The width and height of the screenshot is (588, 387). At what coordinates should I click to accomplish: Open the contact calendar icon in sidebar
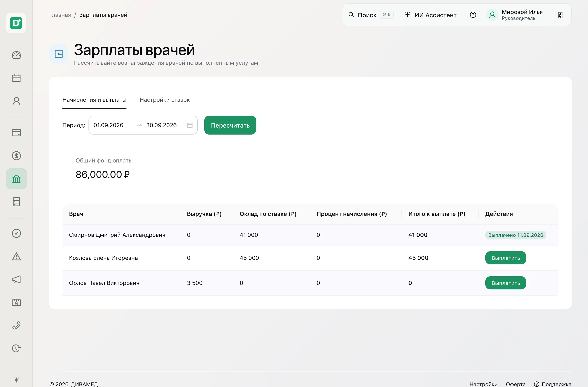pos(16,302)
